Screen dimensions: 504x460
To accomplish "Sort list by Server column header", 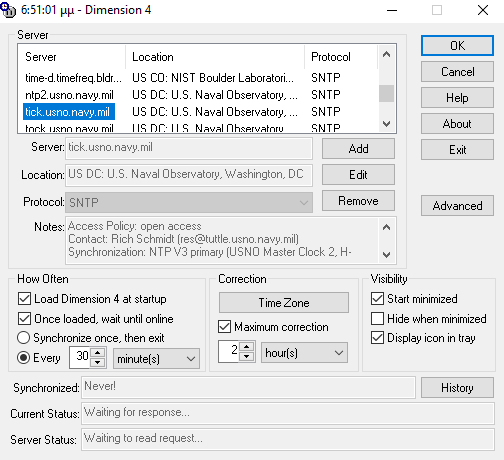I will [72, 57].
